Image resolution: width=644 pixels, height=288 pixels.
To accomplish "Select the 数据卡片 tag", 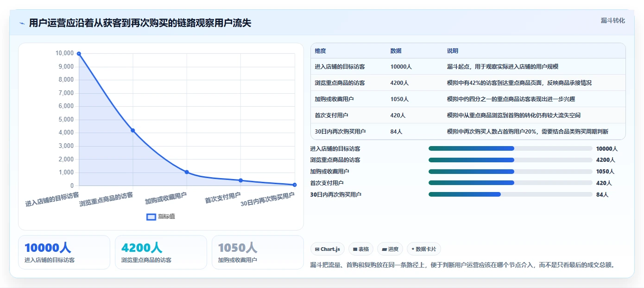I will point(423,249).
